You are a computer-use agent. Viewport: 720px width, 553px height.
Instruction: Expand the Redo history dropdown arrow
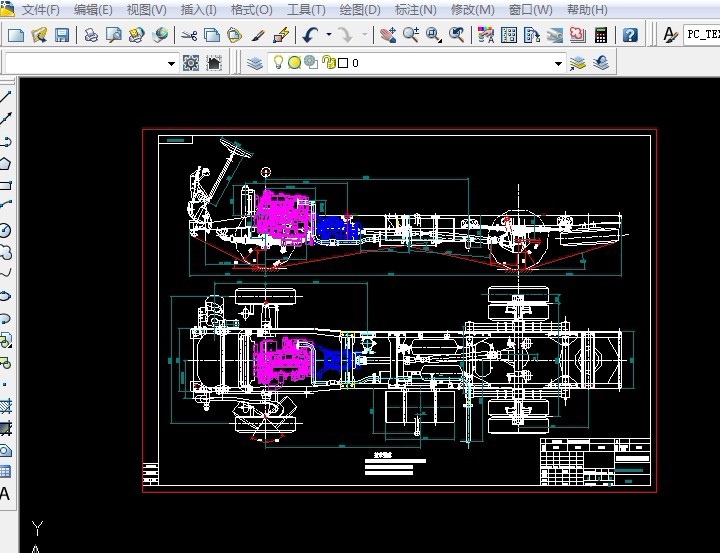[365, 34]
